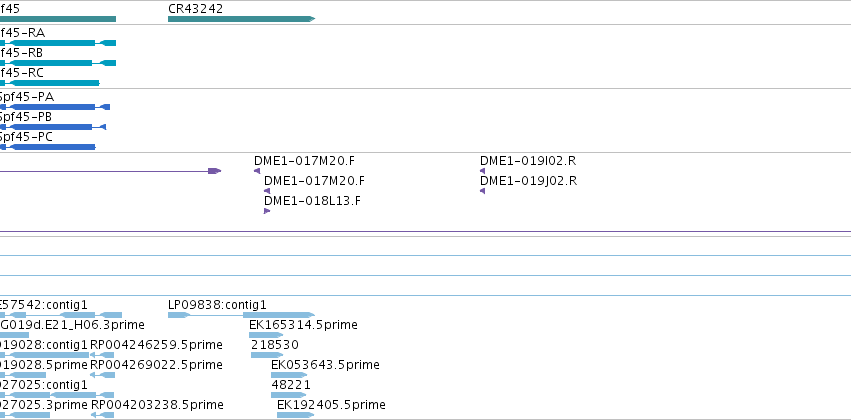
Task: Select the 48221 feature bar
Action: (x=288, y=395)
